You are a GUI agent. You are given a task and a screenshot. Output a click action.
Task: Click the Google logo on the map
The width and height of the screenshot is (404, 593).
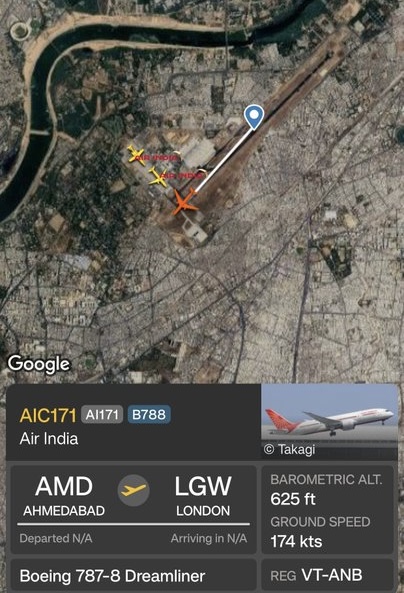[x=39, y=364]
